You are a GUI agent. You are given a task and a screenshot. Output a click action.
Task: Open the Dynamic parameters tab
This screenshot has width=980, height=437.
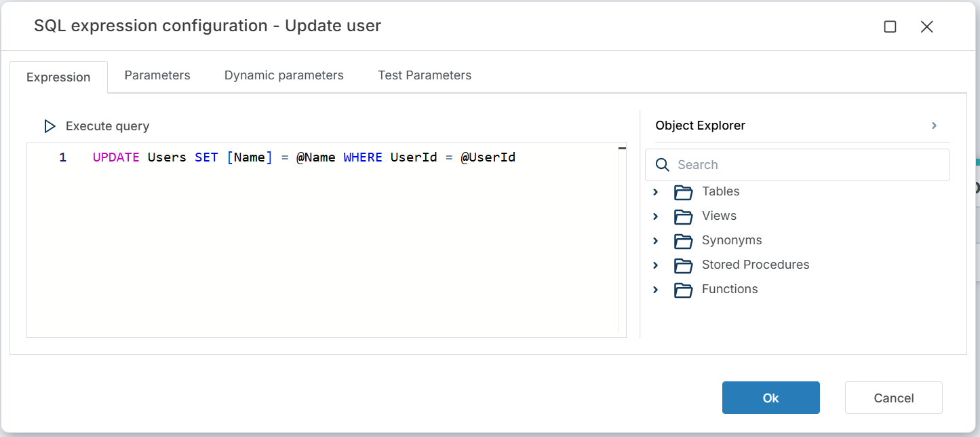[x=284, y=75]
